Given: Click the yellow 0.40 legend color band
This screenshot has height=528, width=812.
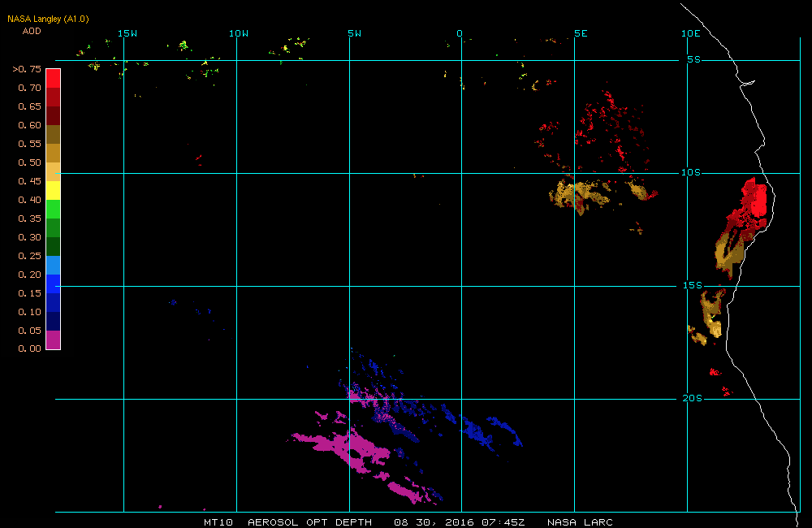Looking at the screenshot, I should click(54, 190).
